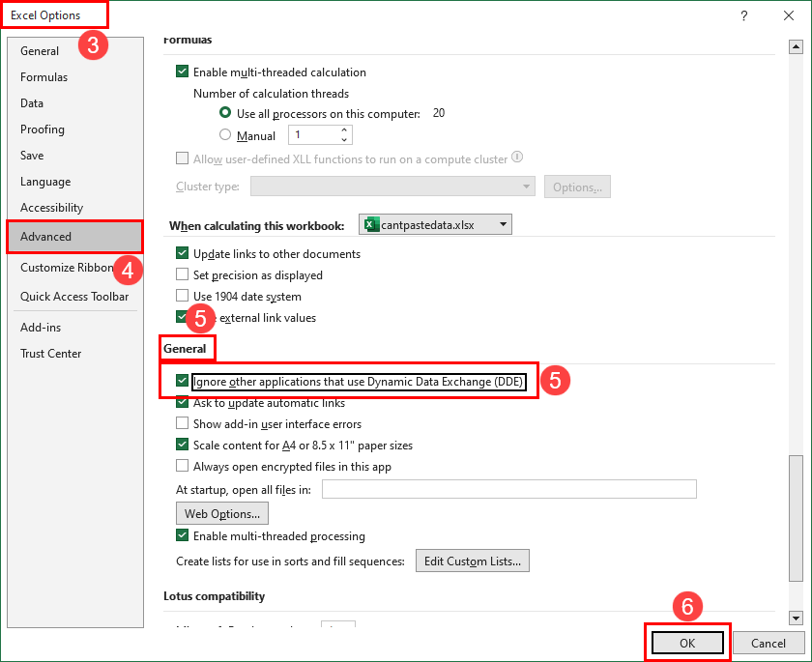The image size is (812, 662).
Task: Click the info icon beside compute cluster option
Action: coord(517,157)
